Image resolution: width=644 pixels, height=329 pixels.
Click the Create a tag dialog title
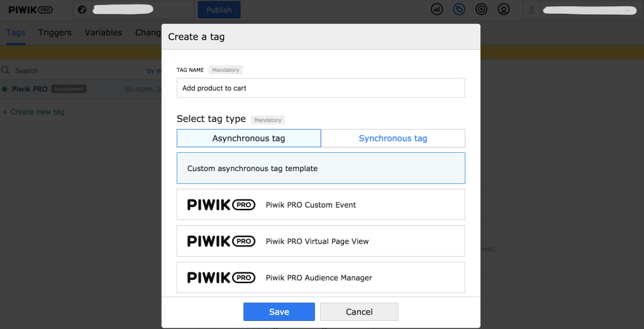[x=196, y=37]
